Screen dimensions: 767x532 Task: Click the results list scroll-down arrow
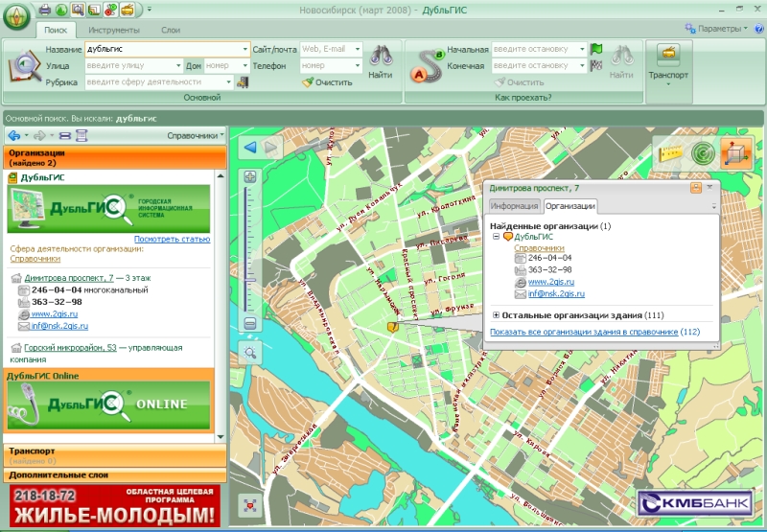[221, 437]
